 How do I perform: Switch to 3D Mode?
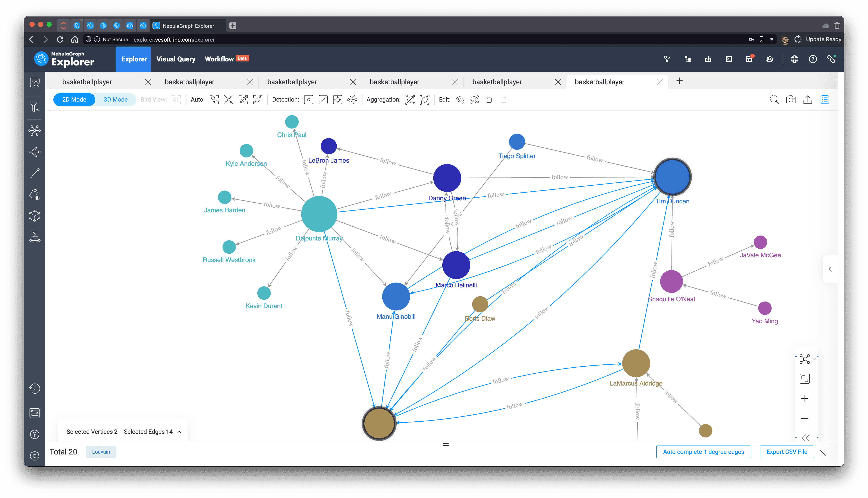[x=115, y=99]
